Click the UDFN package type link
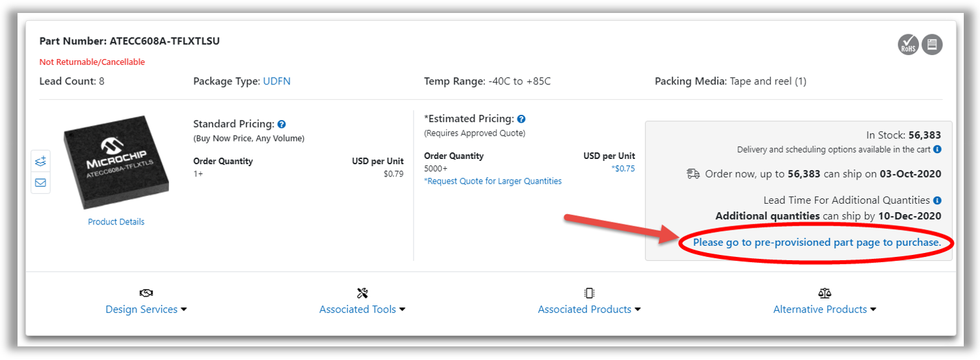980x360 pixels. tap(277, 82)
